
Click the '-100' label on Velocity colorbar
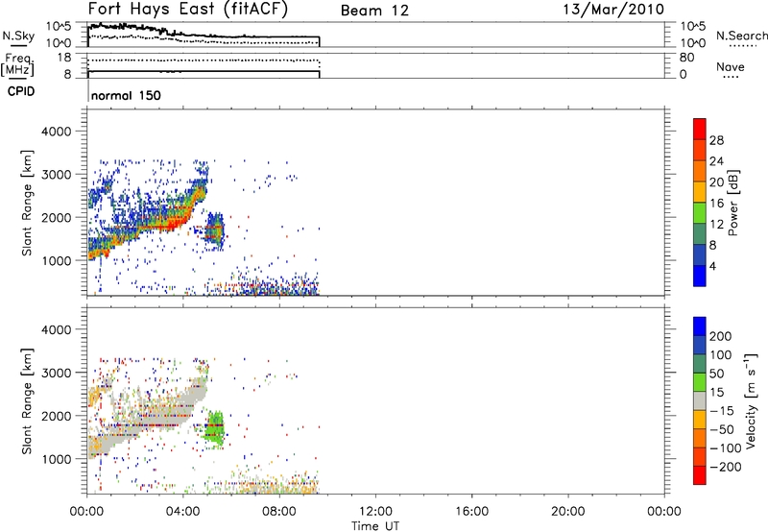click(x=726, y=447)
